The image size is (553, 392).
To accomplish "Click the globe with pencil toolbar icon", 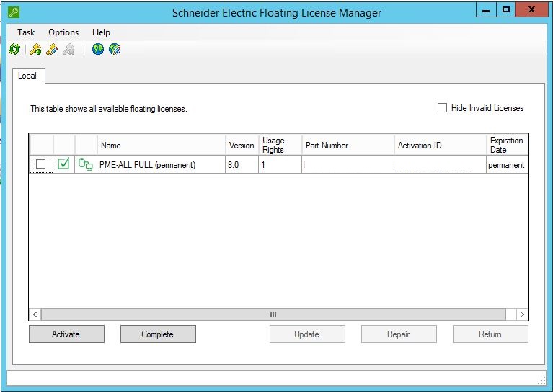I will pyautogui.click(x=114, y=50).
